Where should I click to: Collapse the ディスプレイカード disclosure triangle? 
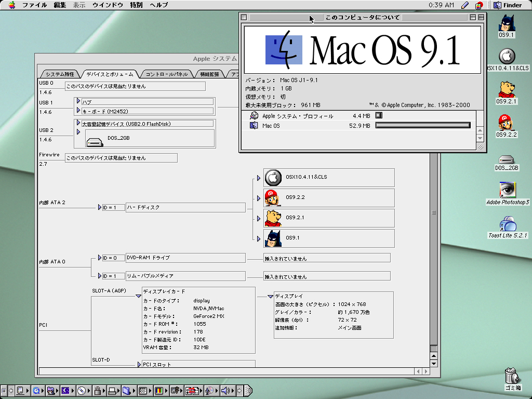pyautogui.click(x=138, y=296)
